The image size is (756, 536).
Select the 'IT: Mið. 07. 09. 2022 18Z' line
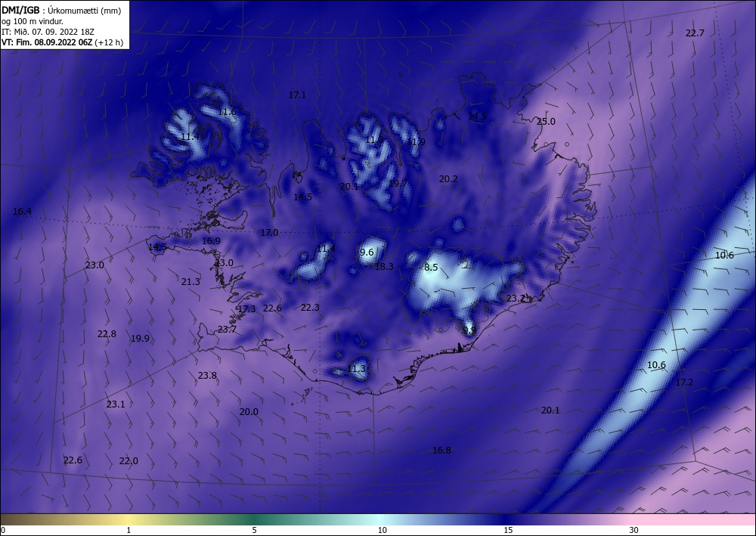click(48, 32)
